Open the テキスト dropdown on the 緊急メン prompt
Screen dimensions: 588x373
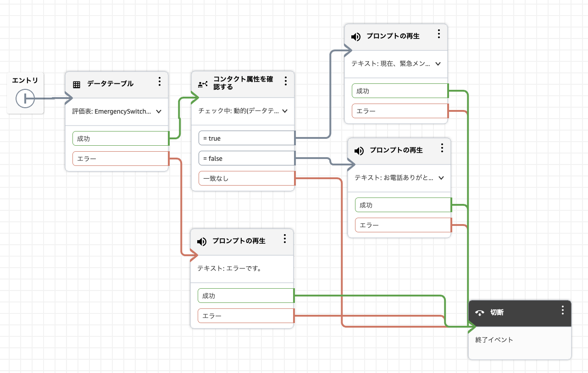(x=438, y=64)
